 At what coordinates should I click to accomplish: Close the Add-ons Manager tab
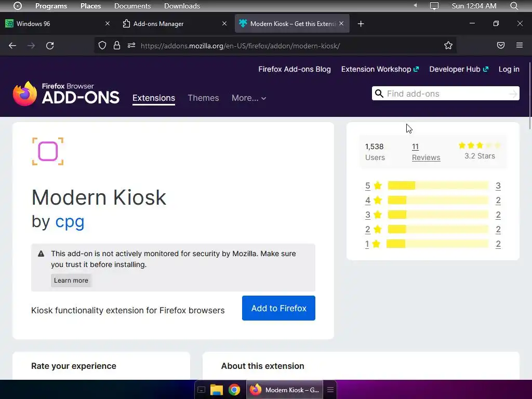point(224,23)
